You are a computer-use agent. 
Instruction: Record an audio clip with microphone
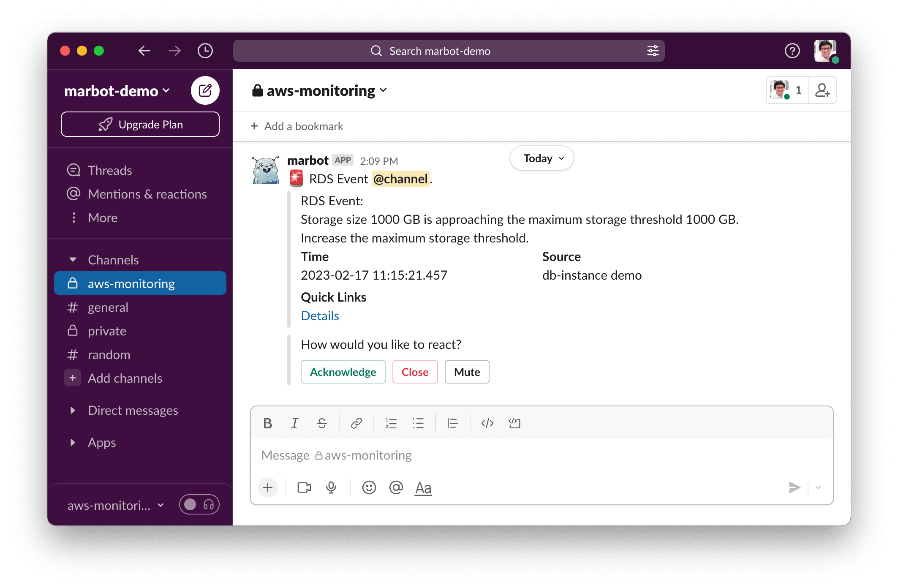click(x=331, y=488)
